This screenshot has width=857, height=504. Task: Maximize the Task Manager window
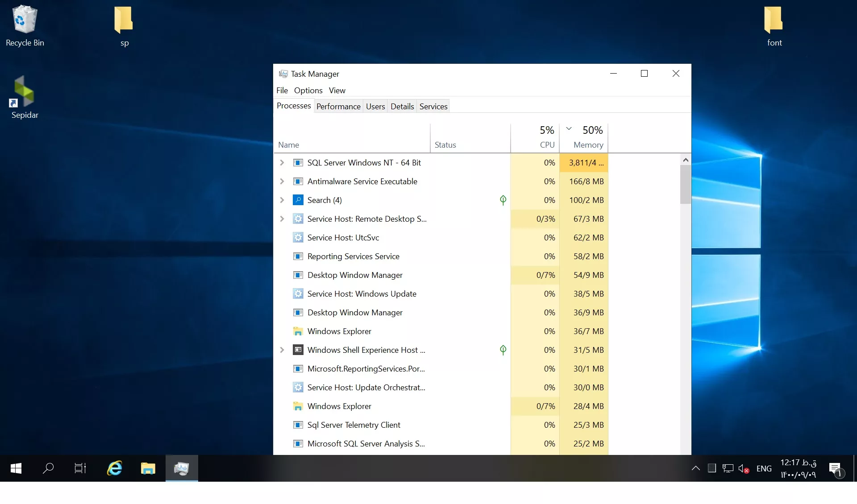tap(644, 74)
